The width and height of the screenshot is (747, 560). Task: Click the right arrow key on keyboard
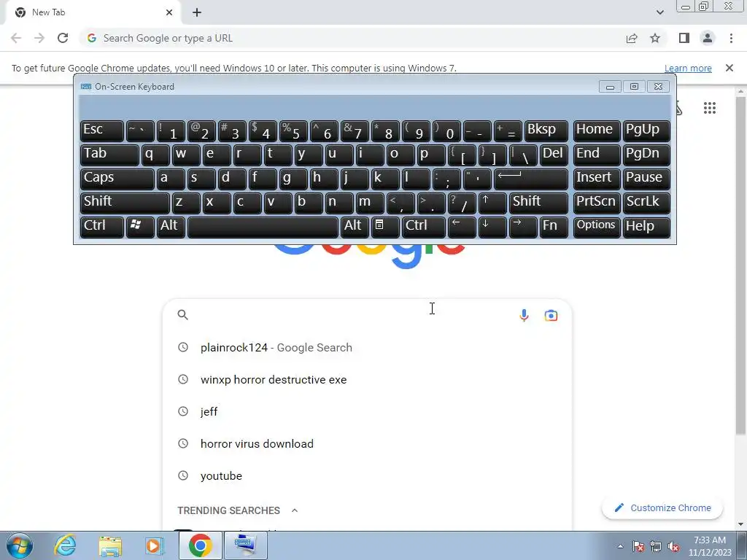pyautogui.click(x=522, y=227)
